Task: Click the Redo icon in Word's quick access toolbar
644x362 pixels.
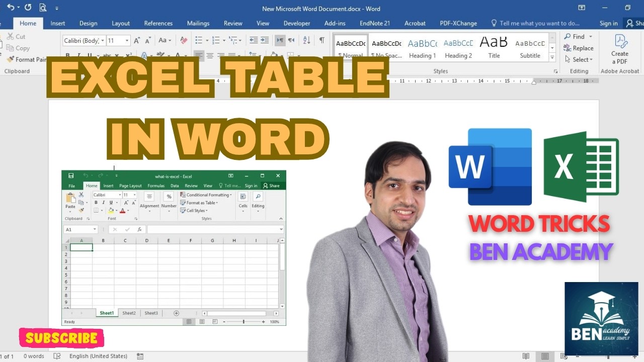Action: point(28,8)
